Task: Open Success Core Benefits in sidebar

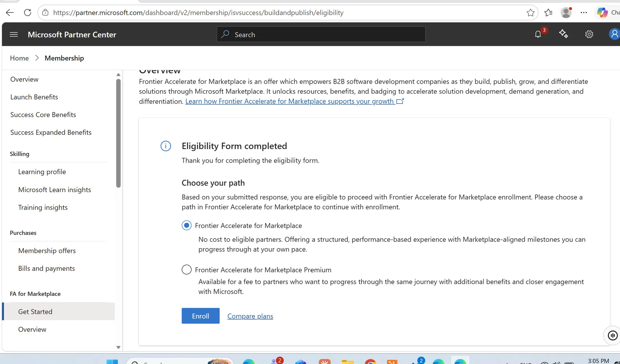Action: point(43,115)
